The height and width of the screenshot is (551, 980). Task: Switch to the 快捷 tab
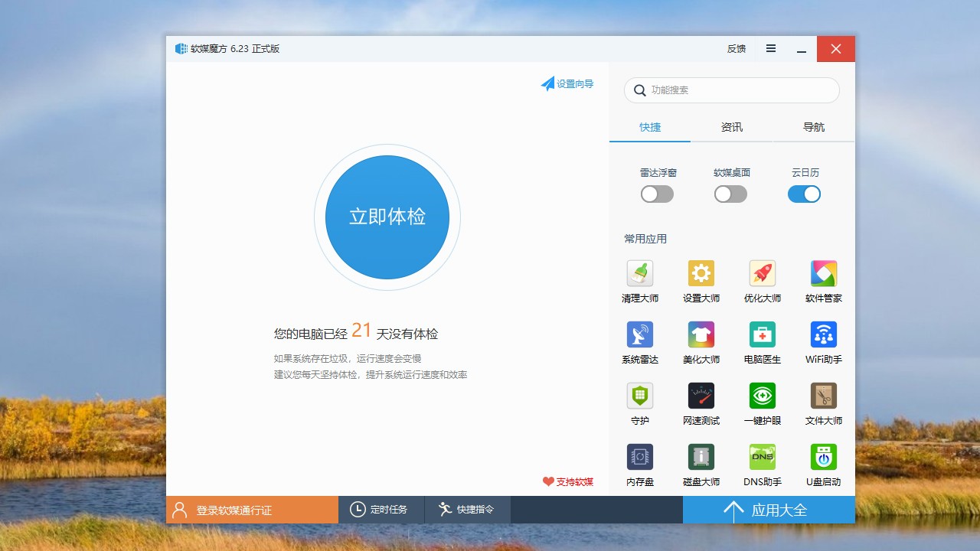[650, 127]
